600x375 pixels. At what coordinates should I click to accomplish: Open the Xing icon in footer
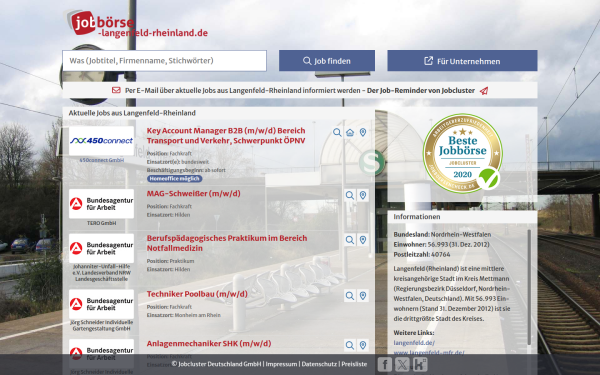coord(420,364)
